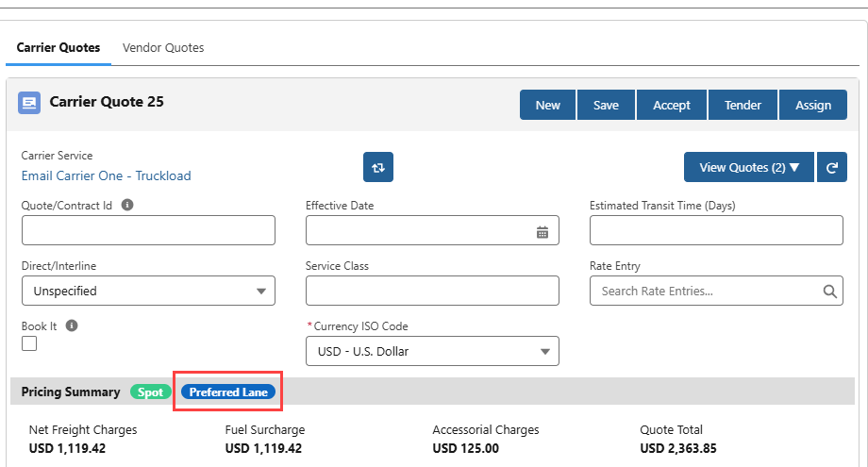868x467 pixels.
Task: Click the Book It info icon
Action: pos(72,325)
